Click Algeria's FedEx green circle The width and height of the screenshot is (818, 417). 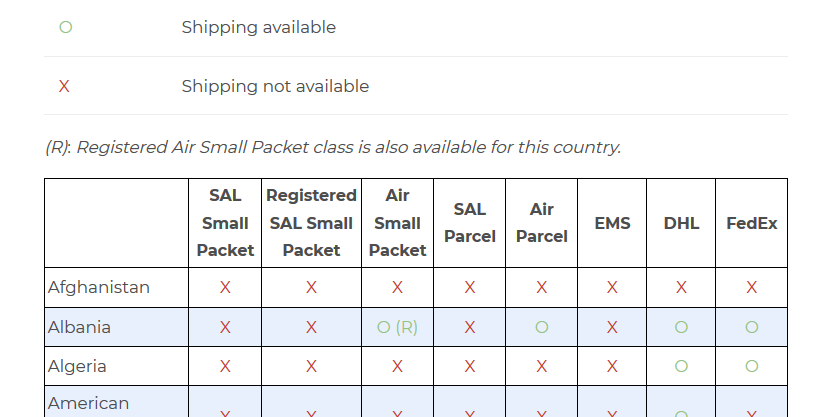(x=751, y=366)
